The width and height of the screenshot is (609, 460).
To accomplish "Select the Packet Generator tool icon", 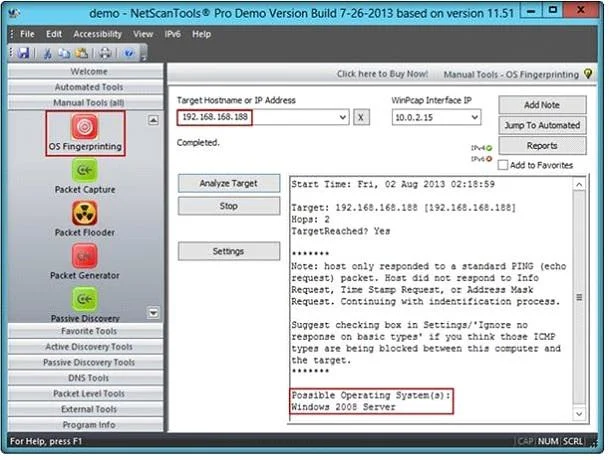I will tap(85, 256).
